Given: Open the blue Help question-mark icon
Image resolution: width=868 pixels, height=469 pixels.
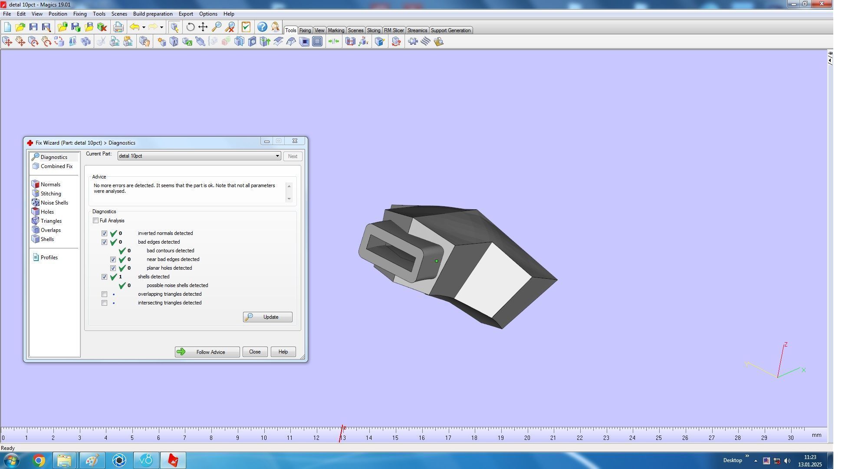Looking at the screenshot, I should click(262, 27).
